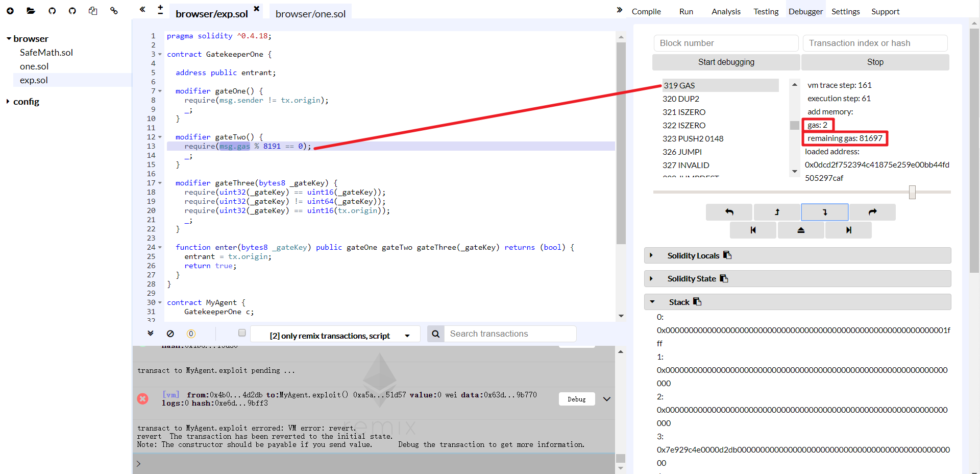Screen dimensions: 980x474
Task: Open the Compile tab
Action: [x=646, y=11]
